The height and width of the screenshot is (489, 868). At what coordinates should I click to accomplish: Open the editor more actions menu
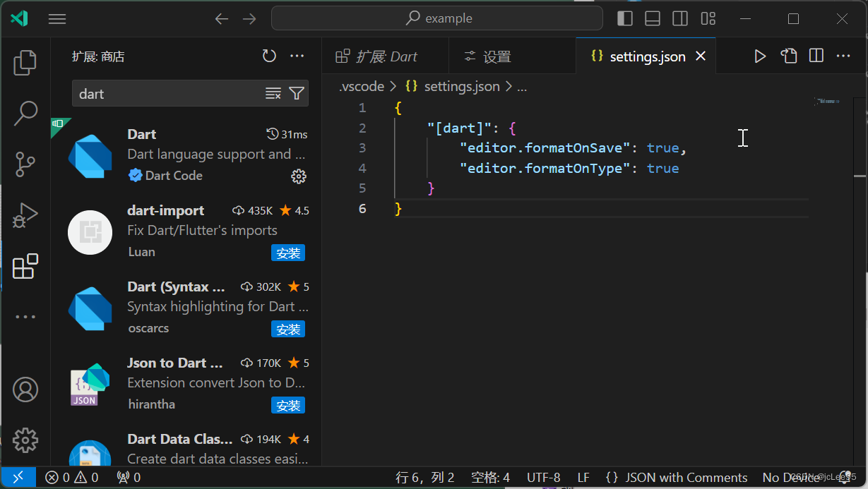843,56
